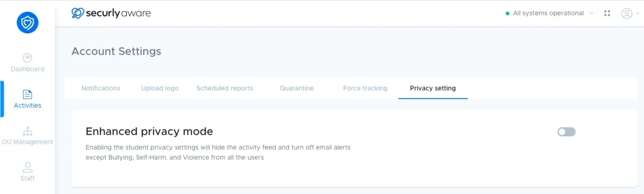Open the Dashboard gauge icon

27,58
